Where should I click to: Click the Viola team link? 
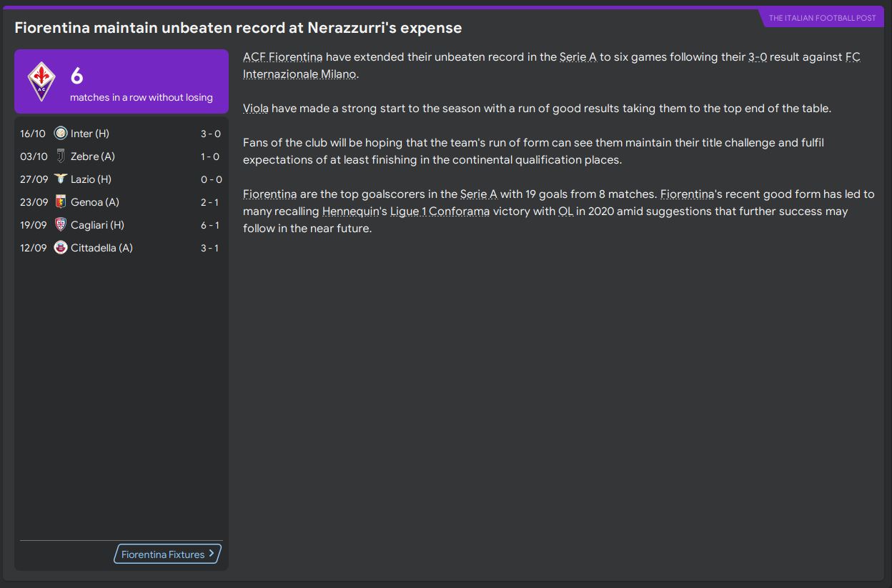tap(255, 109)
